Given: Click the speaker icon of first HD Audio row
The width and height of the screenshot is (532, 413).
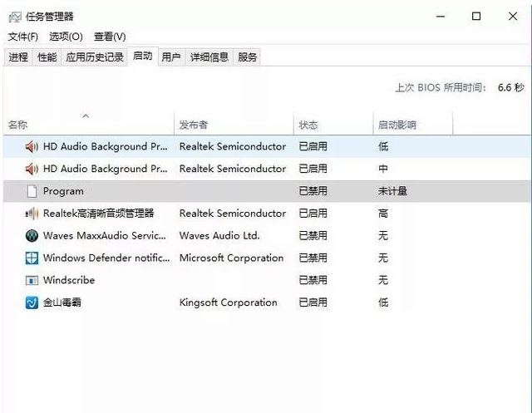Looking at the screenshot, I should click(32, 146).
